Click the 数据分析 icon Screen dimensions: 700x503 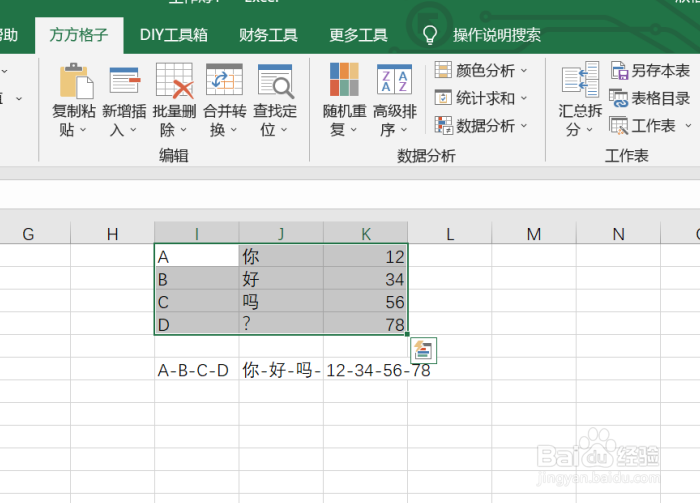tap(444, 125)
